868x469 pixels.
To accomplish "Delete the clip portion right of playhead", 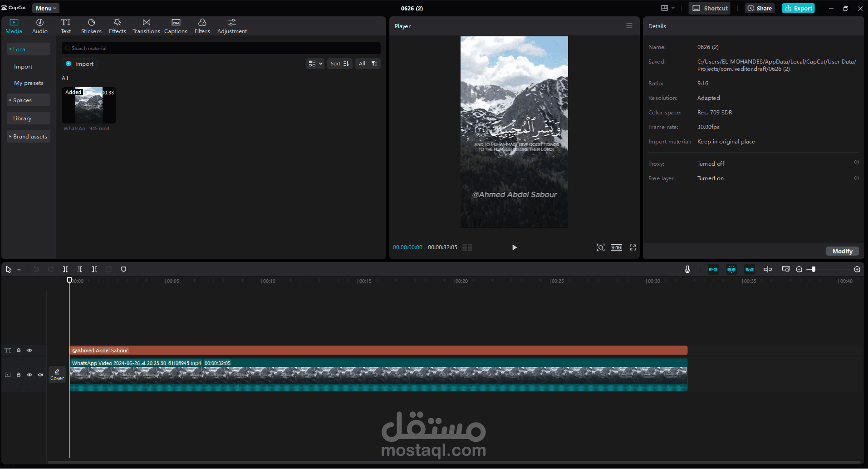I will coord(94,269).
